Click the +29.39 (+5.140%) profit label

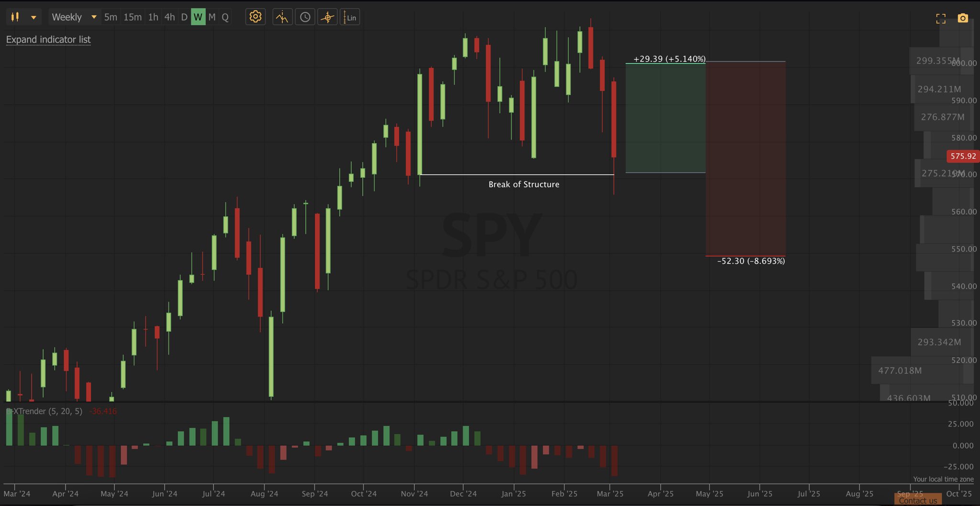(669, 59)
